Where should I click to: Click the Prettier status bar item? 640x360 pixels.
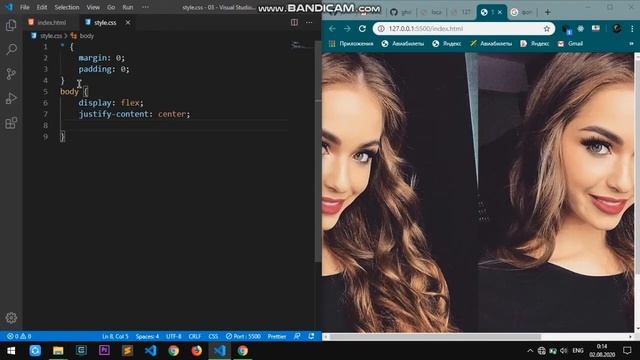277,336
